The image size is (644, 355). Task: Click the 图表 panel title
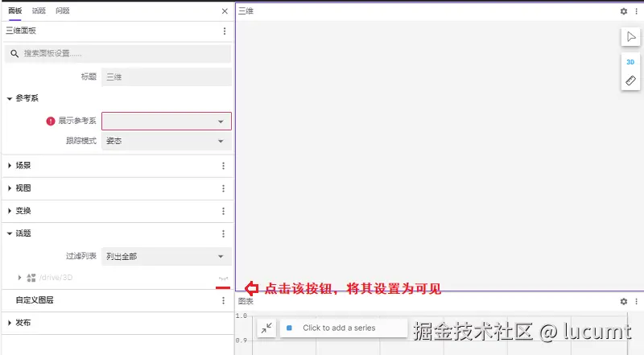[x=246, y=301]
